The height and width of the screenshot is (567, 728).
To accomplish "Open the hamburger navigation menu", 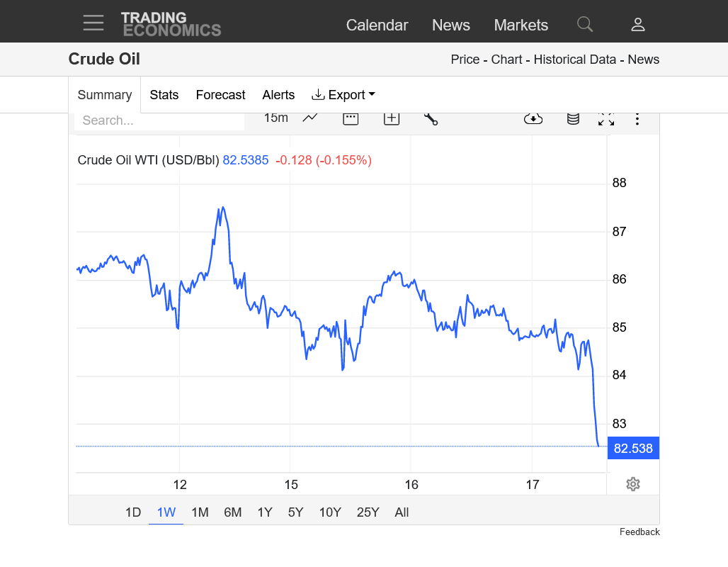I will tap(93, 23).
